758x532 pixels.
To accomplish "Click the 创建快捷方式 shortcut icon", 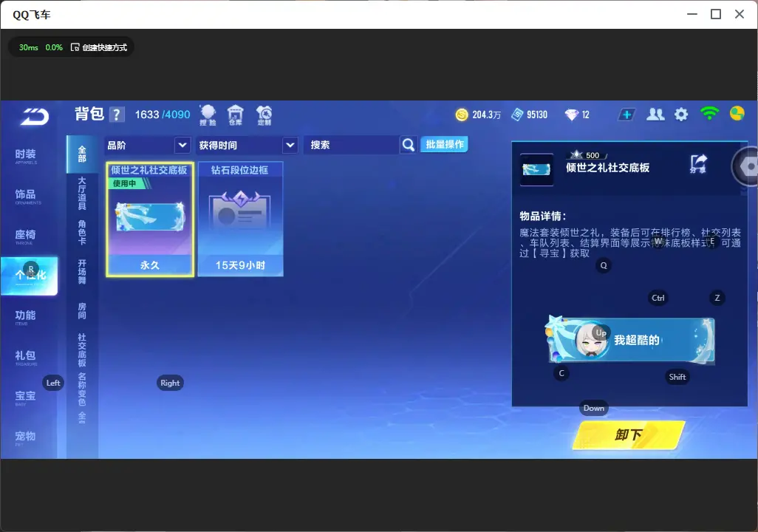I will (x=75, y=47).
